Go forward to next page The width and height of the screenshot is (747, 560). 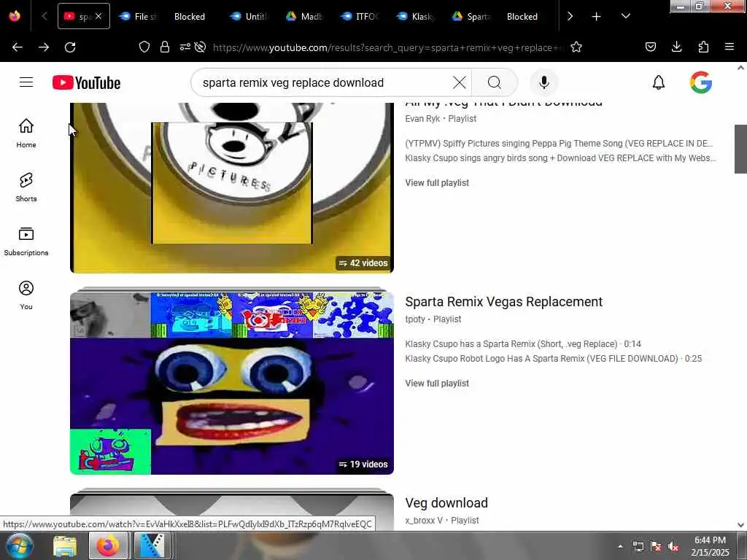(x=44, y=47)
